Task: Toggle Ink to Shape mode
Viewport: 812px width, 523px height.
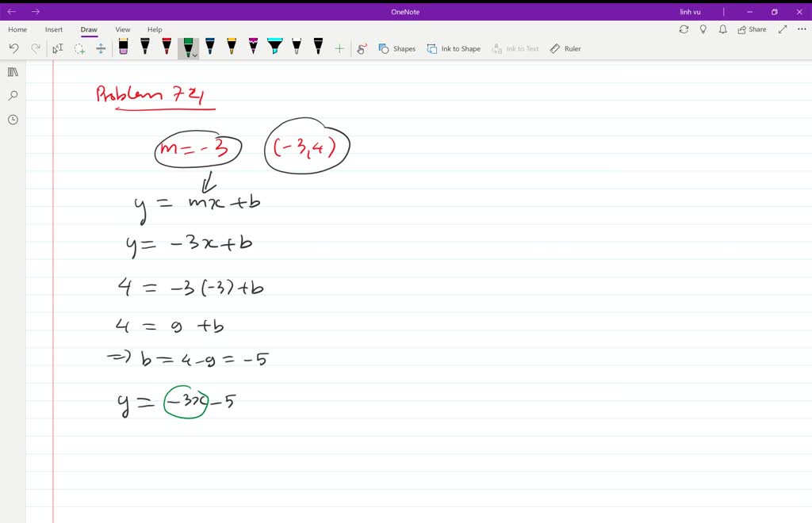Action: [454, 48]
